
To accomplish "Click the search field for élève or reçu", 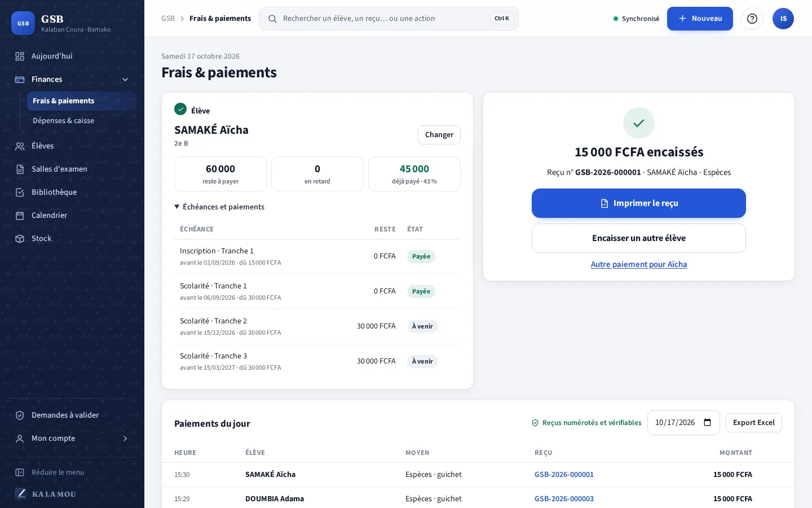I will pyautogui.click(x=389, y=19).
